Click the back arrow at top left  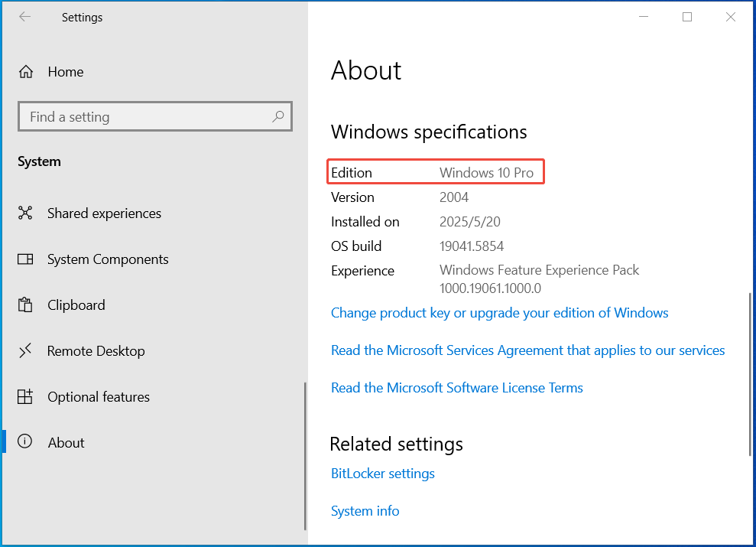24,16
